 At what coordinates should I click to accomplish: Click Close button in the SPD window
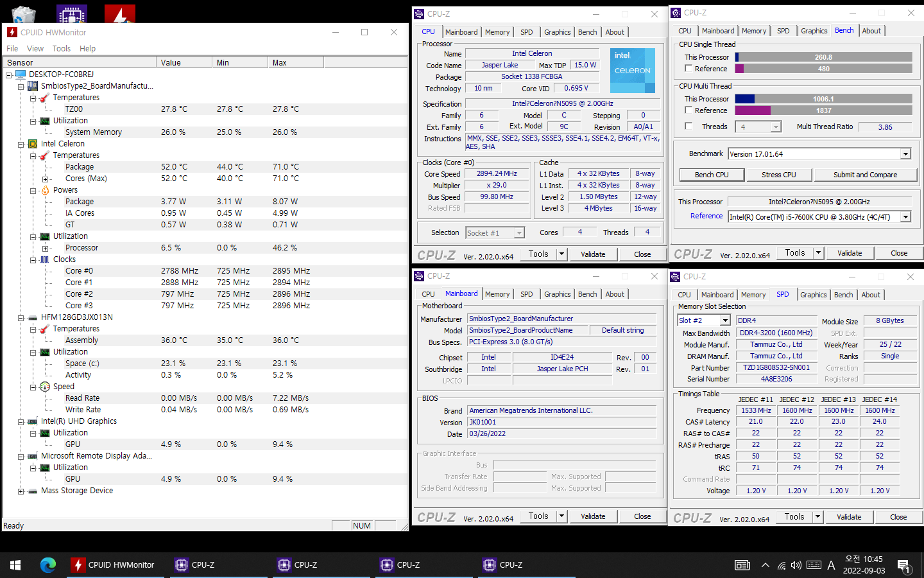(898, 517)
